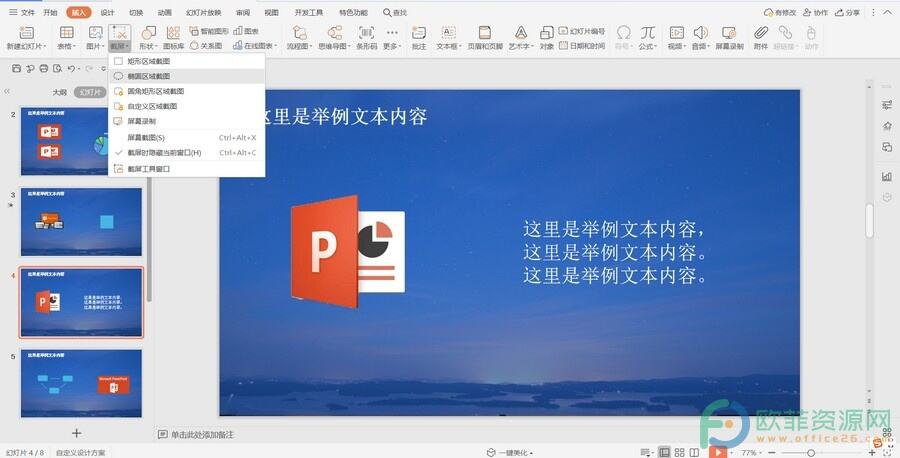Click the zoom out minus button
The image size is (900, 458).
pyautogui.click(x=773, y=453)
